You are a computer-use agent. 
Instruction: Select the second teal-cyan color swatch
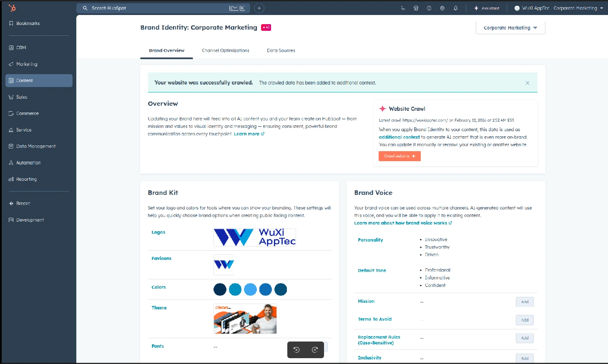click(235, 289)
